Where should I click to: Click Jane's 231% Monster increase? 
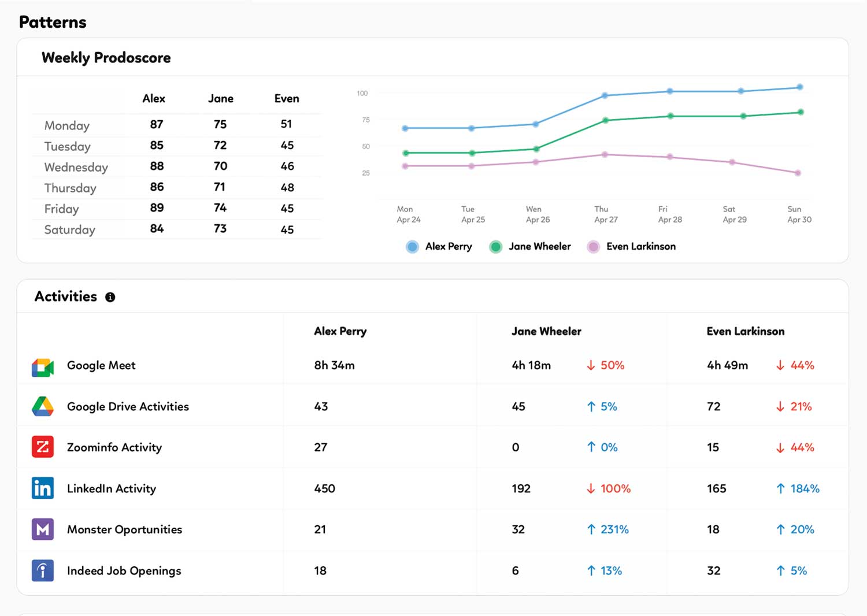(614, 530)
